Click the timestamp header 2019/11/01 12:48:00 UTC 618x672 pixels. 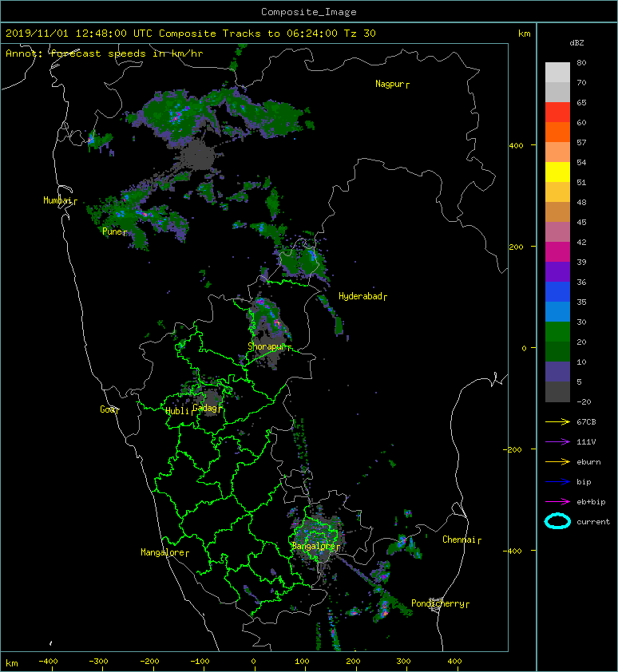coord(79,34)
